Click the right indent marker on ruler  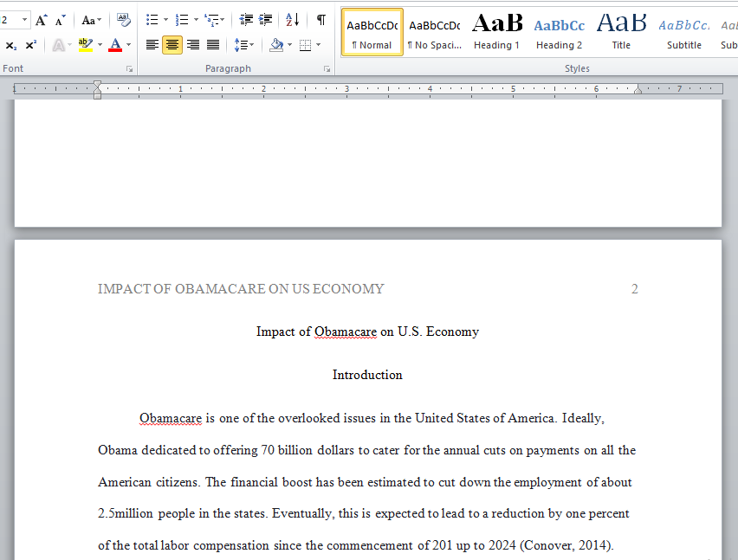coord(638,89)
